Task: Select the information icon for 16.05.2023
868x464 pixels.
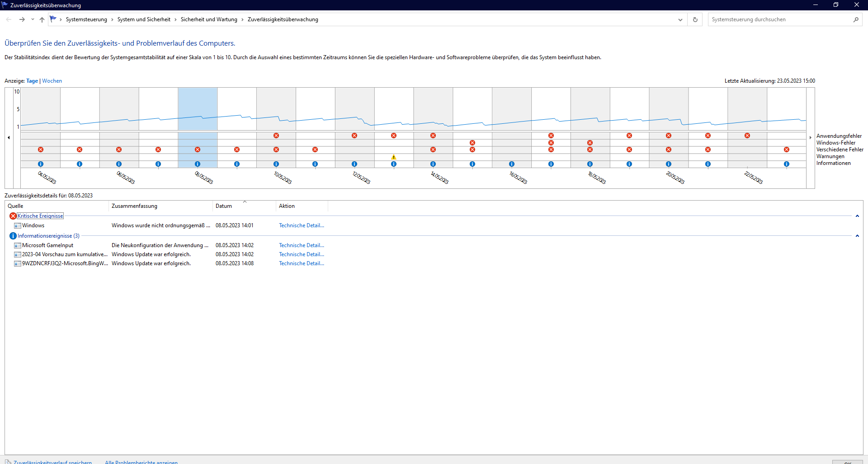Action: click(512, 164)
